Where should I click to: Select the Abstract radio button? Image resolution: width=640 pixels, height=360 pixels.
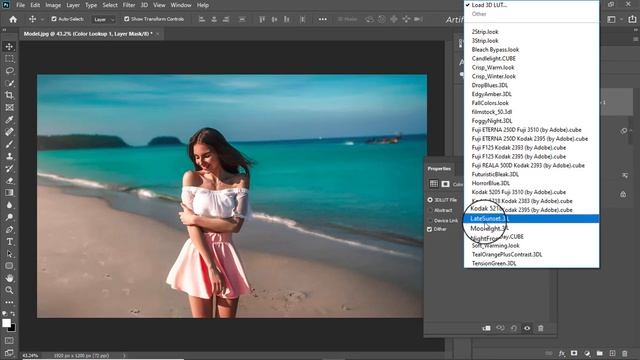(x=430, y=210)
